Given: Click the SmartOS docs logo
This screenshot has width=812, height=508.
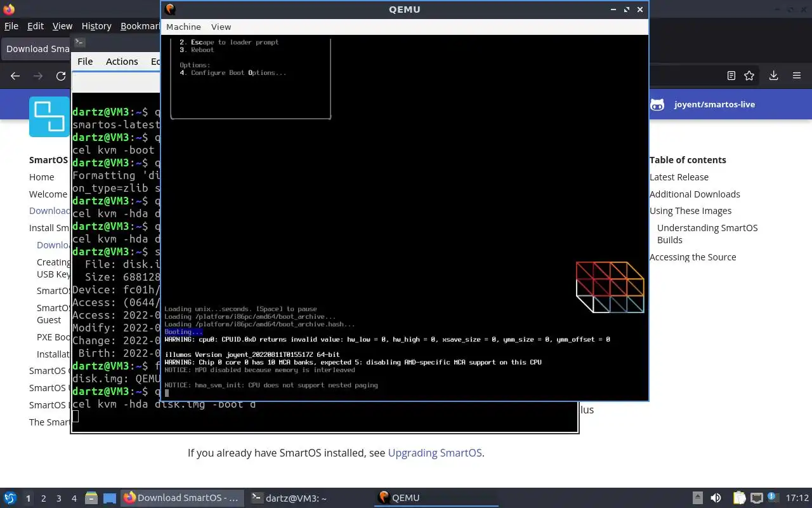Looking at the screenshot, I should click(49, 116).
